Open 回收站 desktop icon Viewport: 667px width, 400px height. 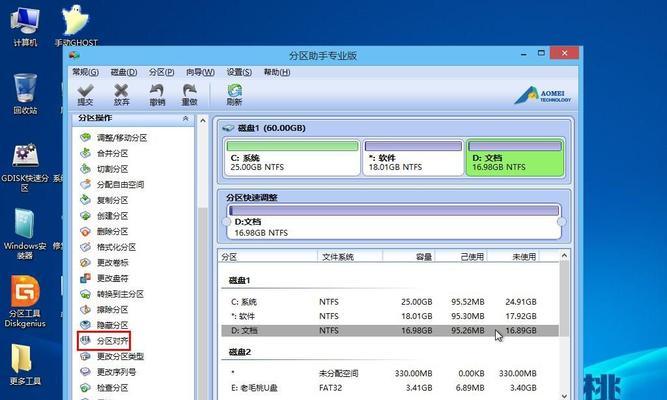(x=25, y=94)
